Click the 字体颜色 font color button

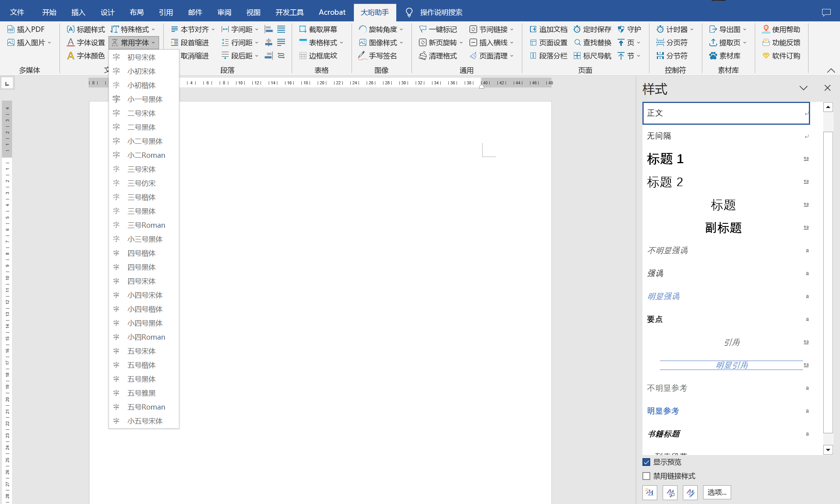tap(86, 56)
